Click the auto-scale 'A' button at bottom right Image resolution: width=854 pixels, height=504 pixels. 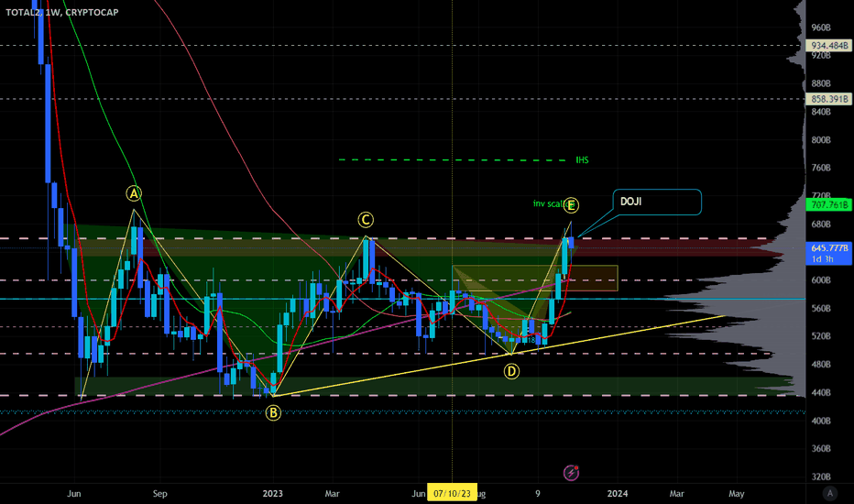(x=830, y=493)
